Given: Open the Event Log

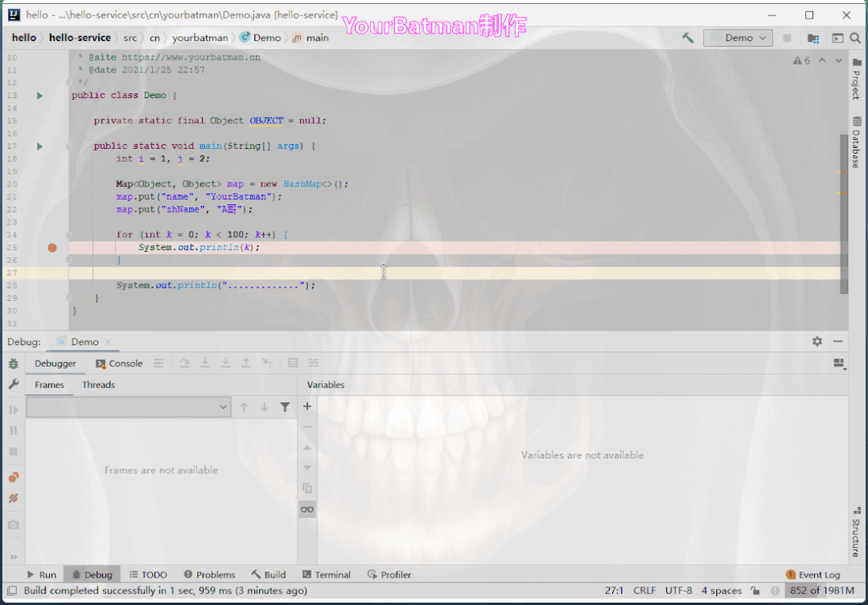Looking at the screenshot, I should point(813,574).
